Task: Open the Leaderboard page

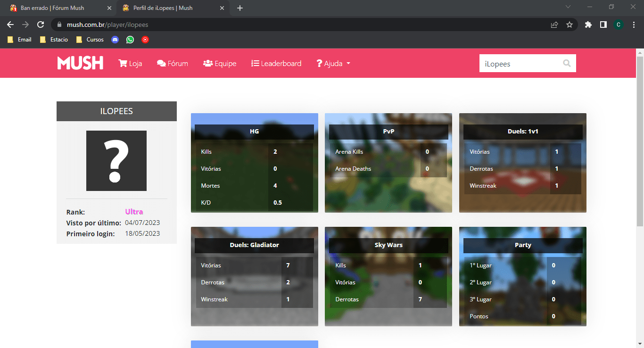Action: 276,63
